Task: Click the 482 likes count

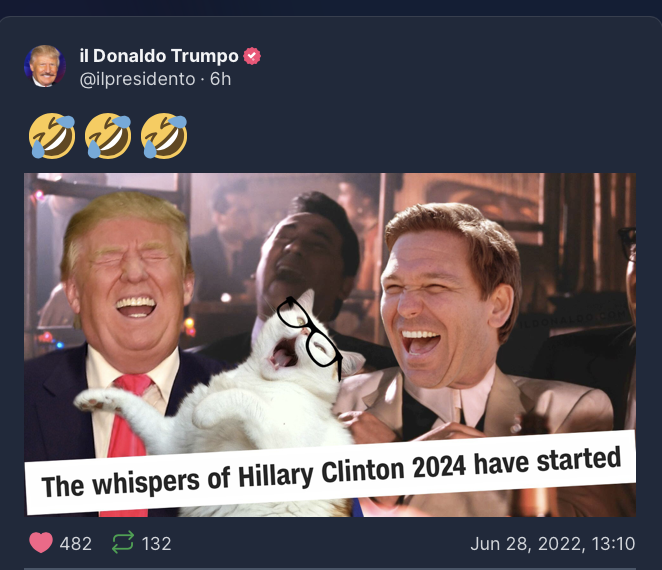Action: click(76, 544)
